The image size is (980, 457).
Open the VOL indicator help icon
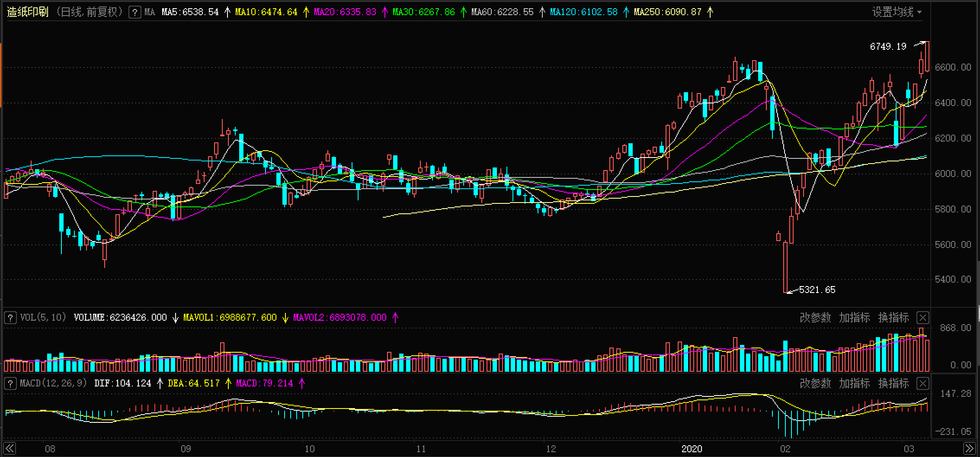(x=10, y=318)
